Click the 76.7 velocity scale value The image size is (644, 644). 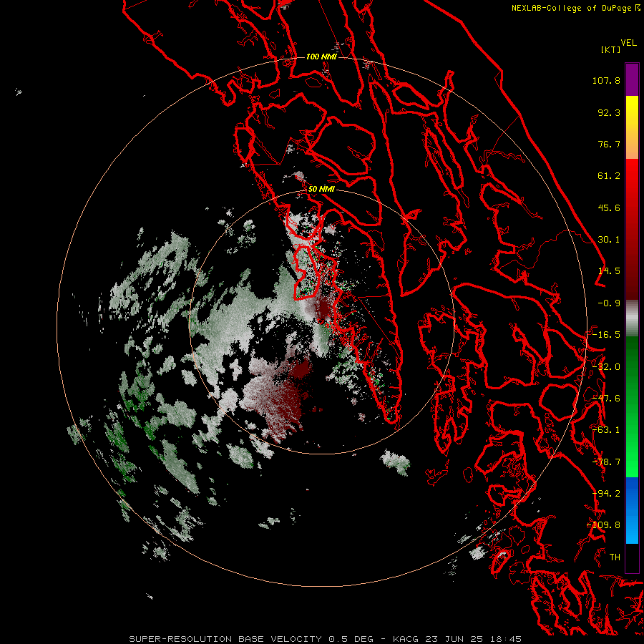click(x=609, y=144)
